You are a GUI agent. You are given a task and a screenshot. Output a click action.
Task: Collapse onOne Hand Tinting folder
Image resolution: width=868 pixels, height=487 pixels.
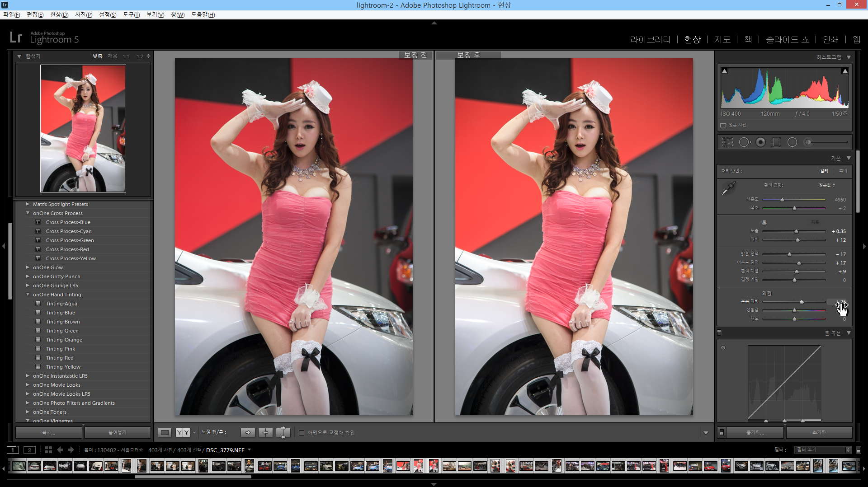tap(28, 295)
